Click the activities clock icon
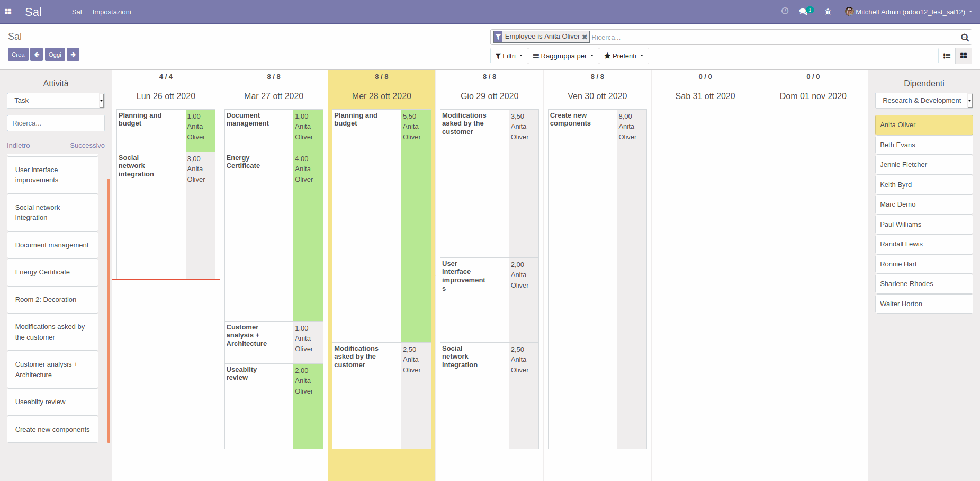980x481 pixels. coord(785,11)
